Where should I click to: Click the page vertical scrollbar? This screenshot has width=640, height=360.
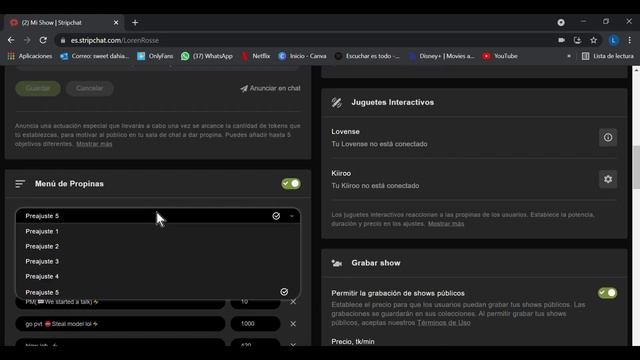(636, 167)
